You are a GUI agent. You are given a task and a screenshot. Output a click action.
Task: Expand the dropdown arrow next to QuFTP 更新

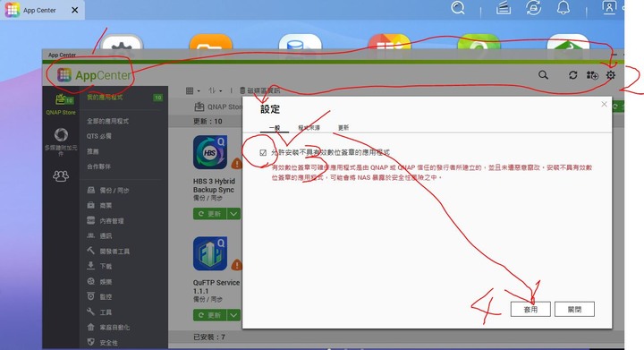233,315
